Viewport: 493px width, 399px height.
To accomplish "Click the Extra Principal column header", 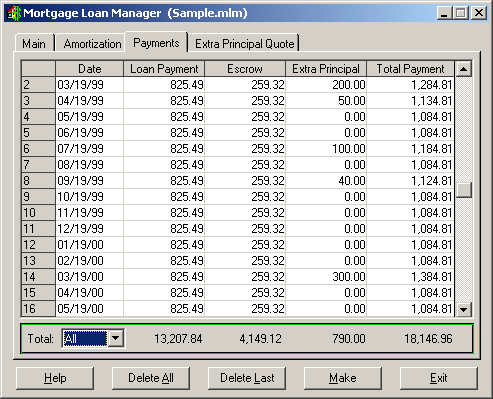I will pos(326,69).
